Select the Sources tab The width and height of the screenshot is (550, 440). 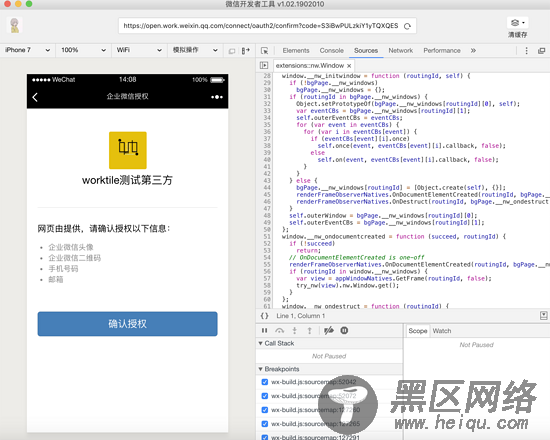366,51
